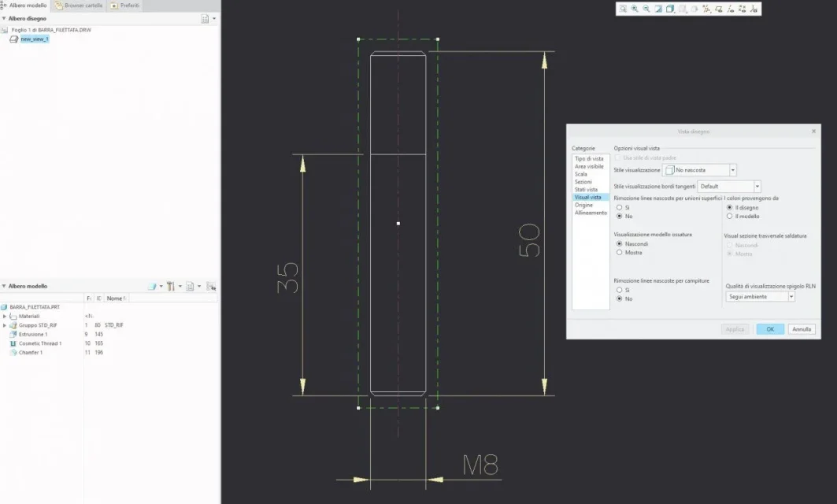Click the Annulla button
The width and height of the screenshot is (837, 504).
pos(801,329)
